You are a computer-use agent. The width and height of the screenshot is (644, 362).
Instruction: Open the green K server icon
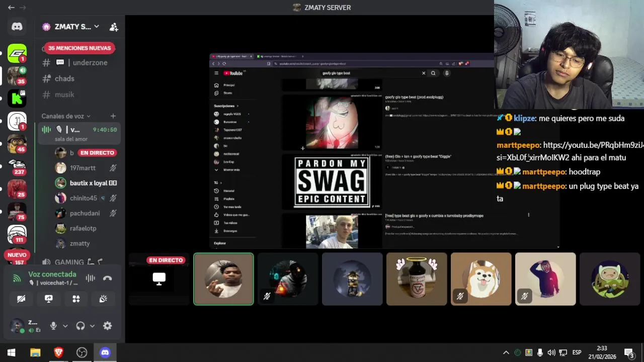coord(17,98)
